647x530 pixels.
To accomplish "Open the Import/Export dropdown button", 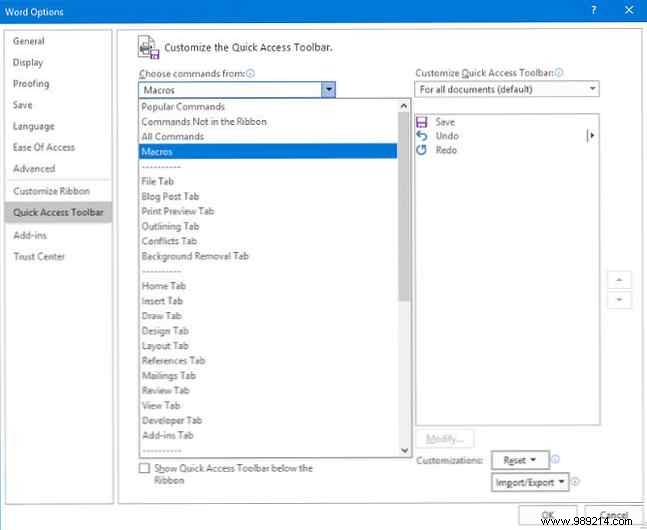I will pos(530,482).
